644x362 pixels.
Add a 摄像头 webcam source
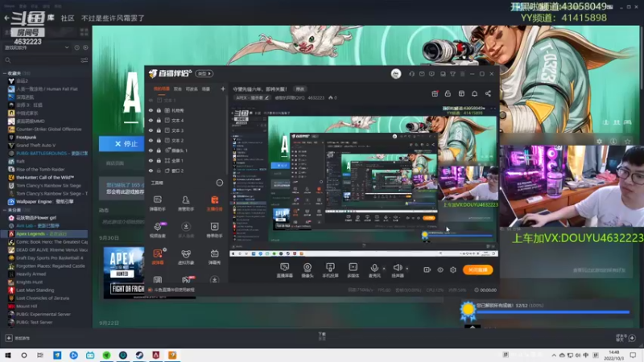[308, 270]
